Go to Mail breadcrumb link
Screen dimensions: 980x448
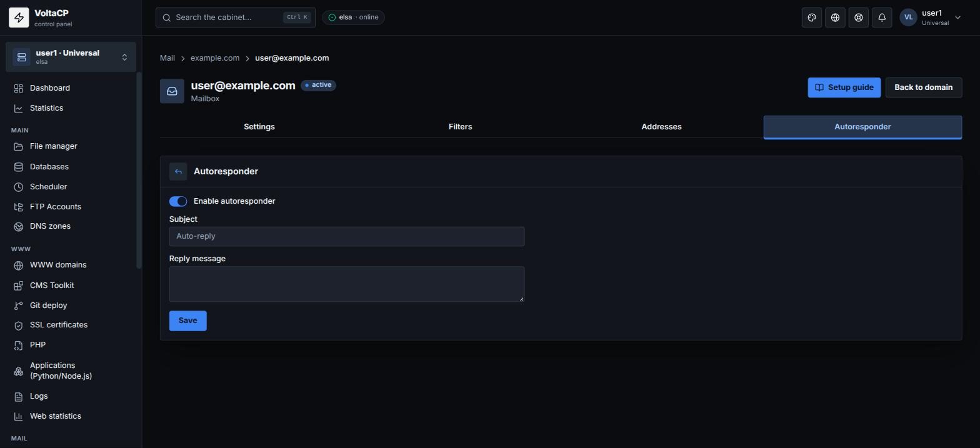167,58
